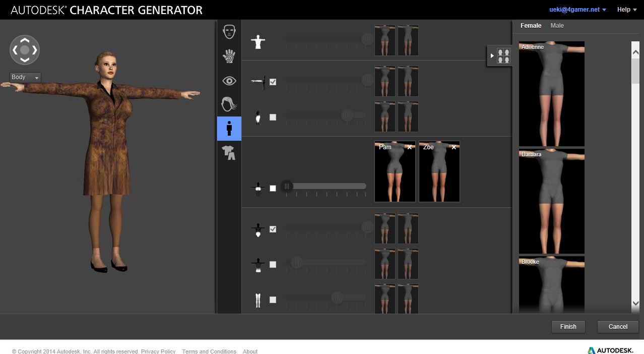Remove Pam from the blend slot
The width and height of the screenshot is (644, 354).
[410, 147]
